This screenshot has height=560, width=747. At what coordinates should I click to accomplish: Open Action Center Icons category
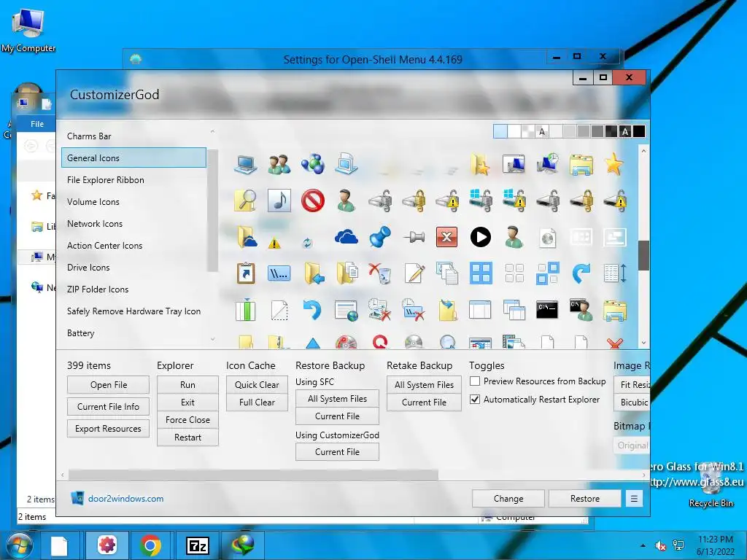[x=133, y=245]
